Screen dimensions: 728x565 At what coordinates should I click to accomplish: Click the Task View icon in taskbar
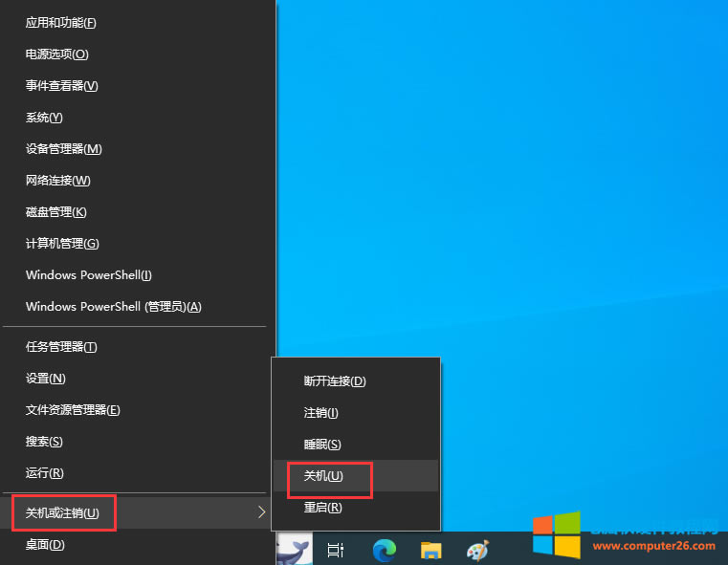[336, 550]
